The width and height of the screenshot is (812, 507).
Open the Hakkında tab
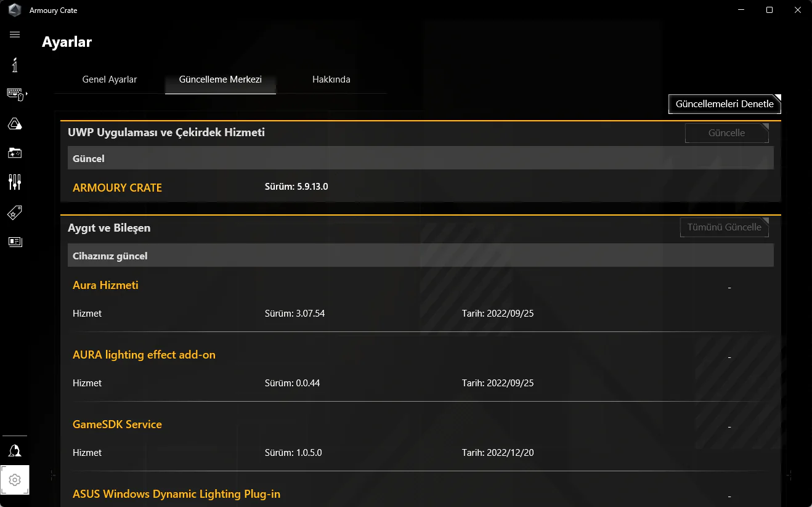coord(331,79)
